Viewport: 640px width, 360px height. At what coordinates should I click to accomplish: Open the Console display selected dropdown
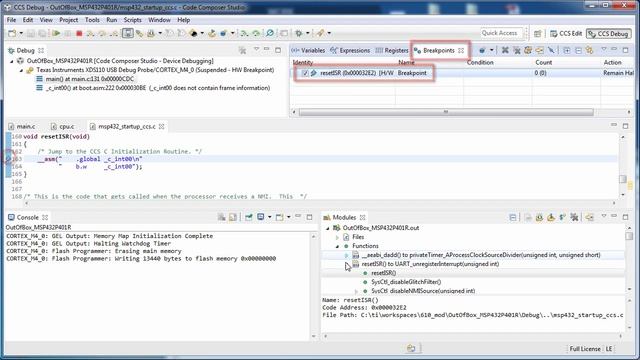pyautogui.click(x=269, y=217)
